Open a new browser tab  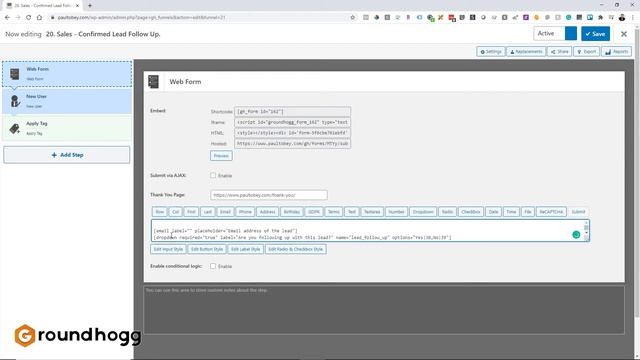[x=90, y=6]
